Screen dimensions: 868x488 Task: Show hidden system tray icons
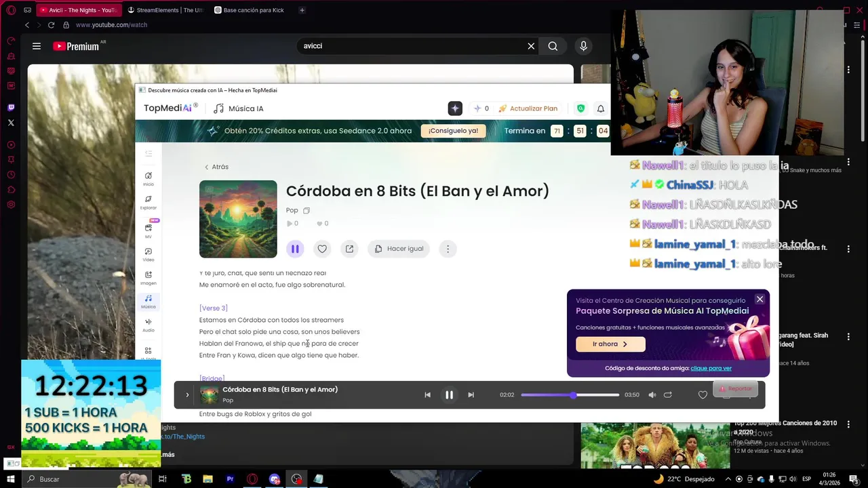[727, 479]
